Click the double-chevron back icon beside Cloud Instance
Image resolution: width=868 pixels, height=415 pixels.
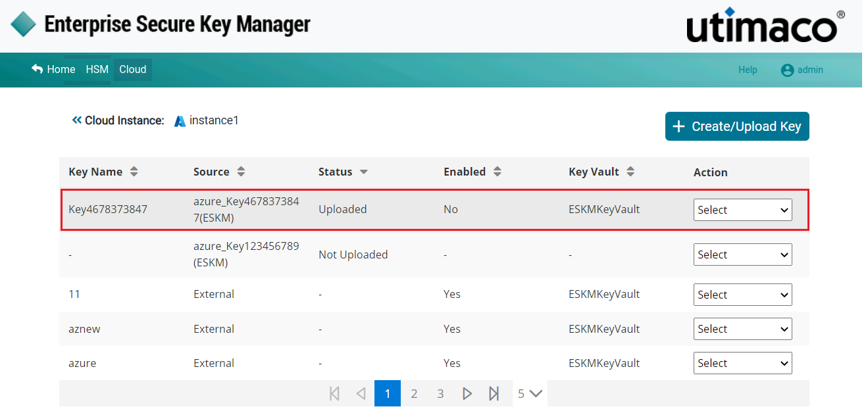77,120
